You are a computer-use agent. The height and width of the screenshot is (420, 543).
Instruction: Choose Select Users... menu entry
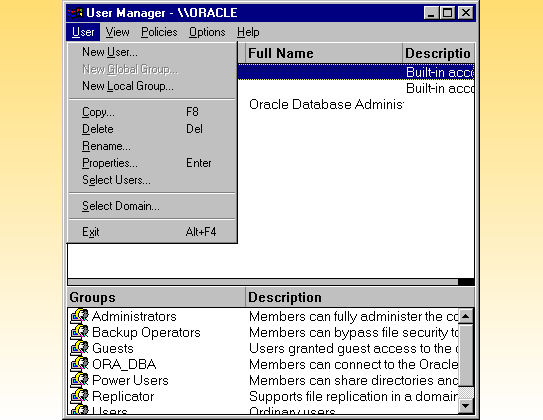coord(152,180)
